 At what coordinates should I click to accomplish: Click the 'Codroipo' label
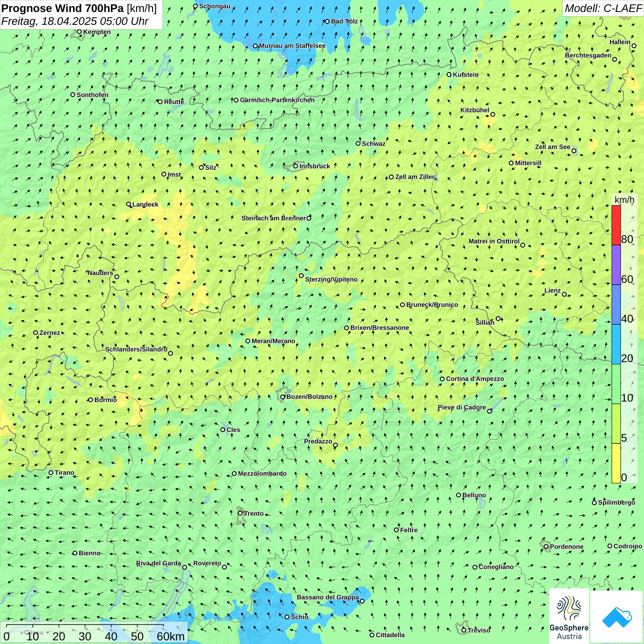[628, 546]
